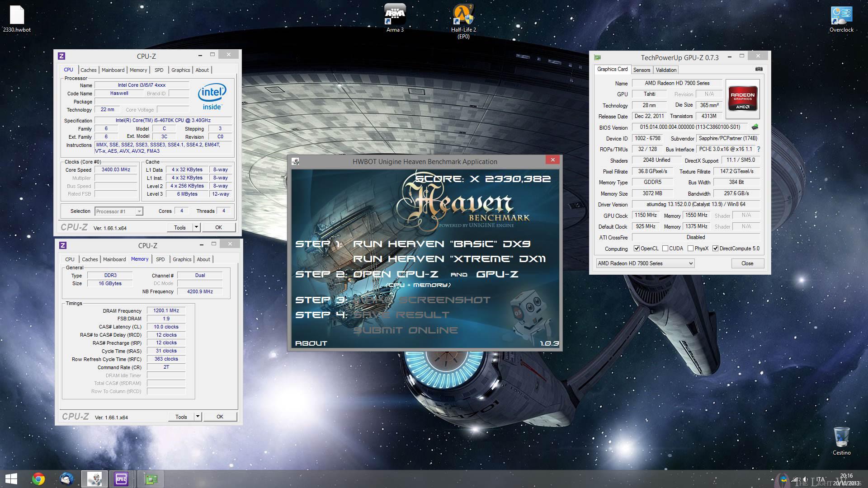The width and height of the screenshot is (868, 488).
Task: Click the Bus Interface question mark help icon
Action: [758, 149]
